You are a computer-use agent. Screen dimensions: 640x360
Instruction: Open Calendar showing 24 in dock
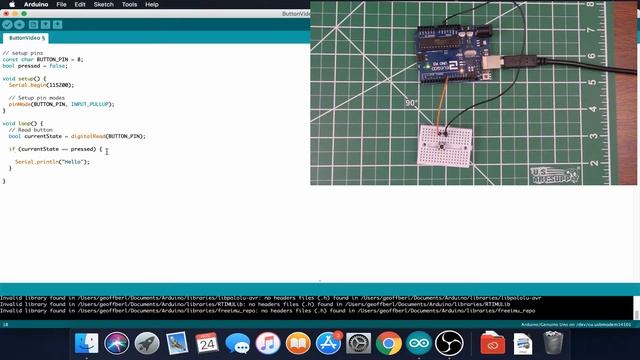(x=207, y=343)
